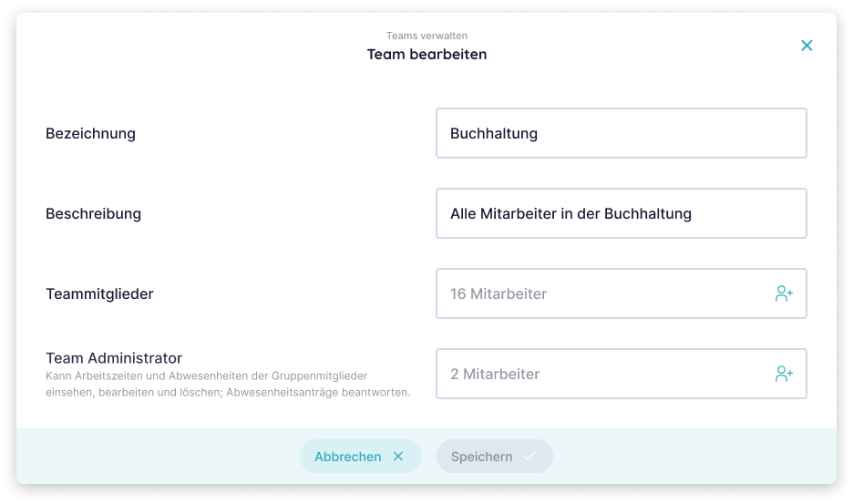Click the Team bearbeiten dialog title

click(426, 54)
